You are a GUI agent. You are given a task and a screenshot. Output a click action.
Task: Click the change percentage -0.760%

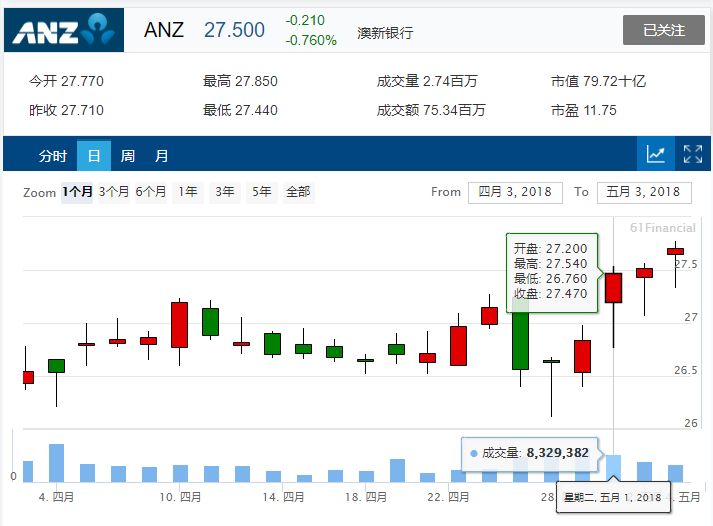[311, 40]
